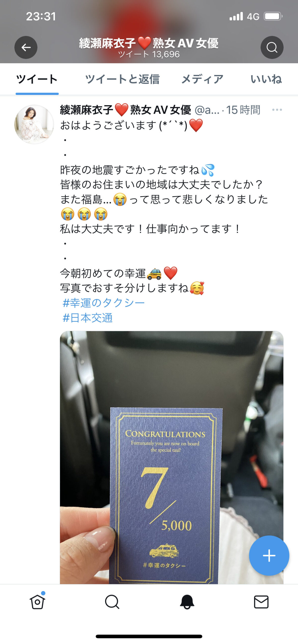Open the notifications bell icon
This screenshot has width=298, height=644.
click(x=187, y=602)
